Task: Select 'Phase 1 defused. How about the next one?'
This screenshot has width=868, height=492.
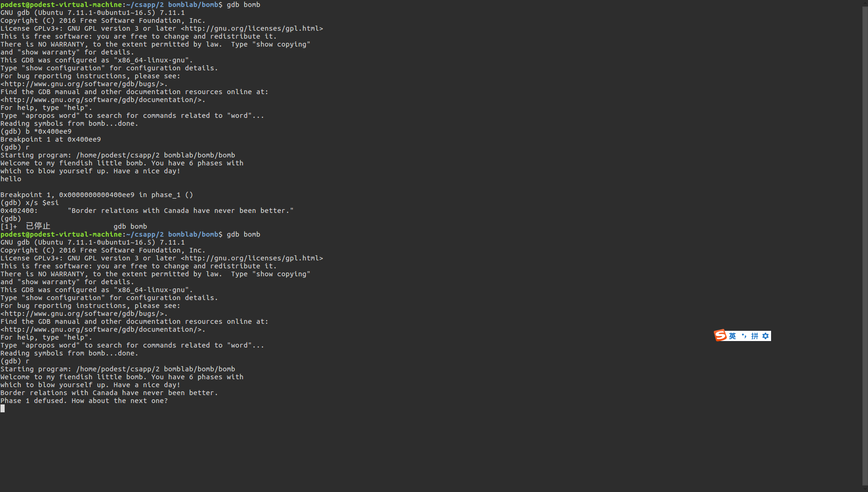Action: (x=84, y=401)
